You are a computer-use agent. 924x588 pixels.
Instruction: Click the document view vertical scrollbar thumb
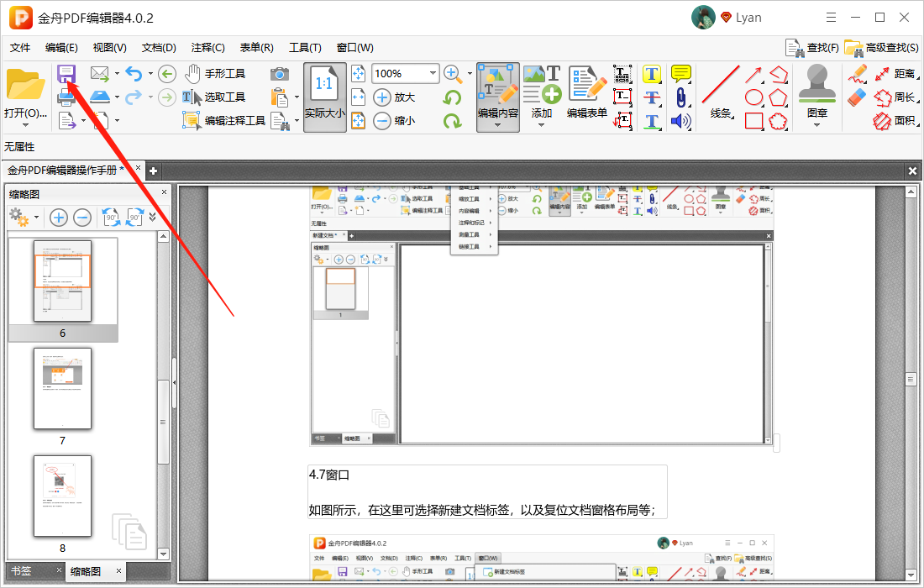(x=911, y=379)
